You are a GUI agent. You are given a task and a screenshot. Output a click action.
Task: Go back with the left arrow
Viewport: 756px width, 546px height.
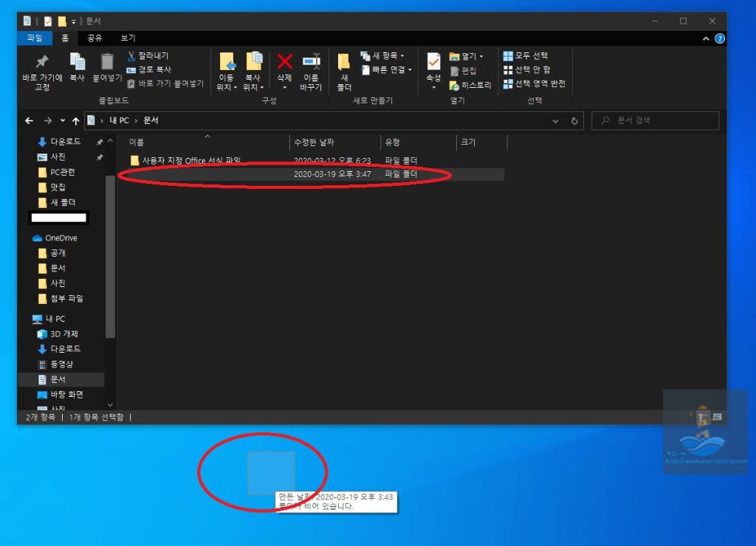(x=29, y=120)
